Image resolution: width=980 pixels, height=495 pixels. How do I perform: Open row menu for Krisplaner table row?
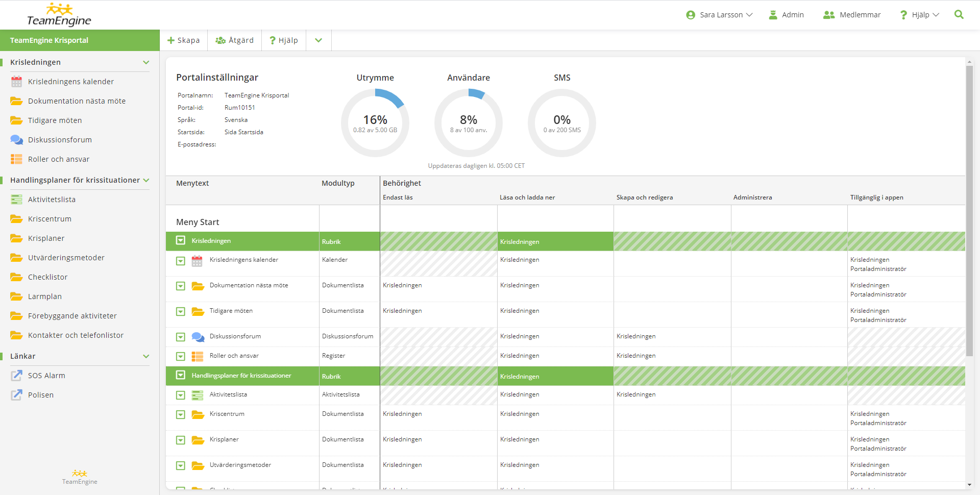(180, 440)
